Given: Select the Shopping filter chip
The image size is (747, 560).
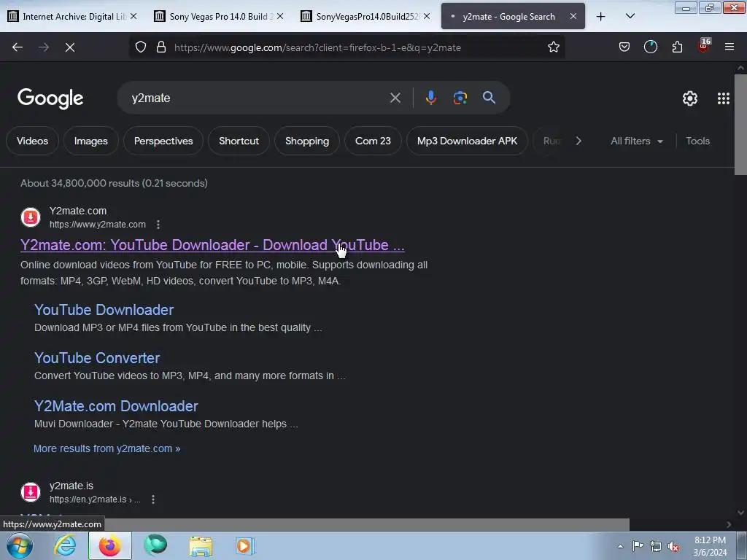Looking at the screenshot, I should [307, 141].
